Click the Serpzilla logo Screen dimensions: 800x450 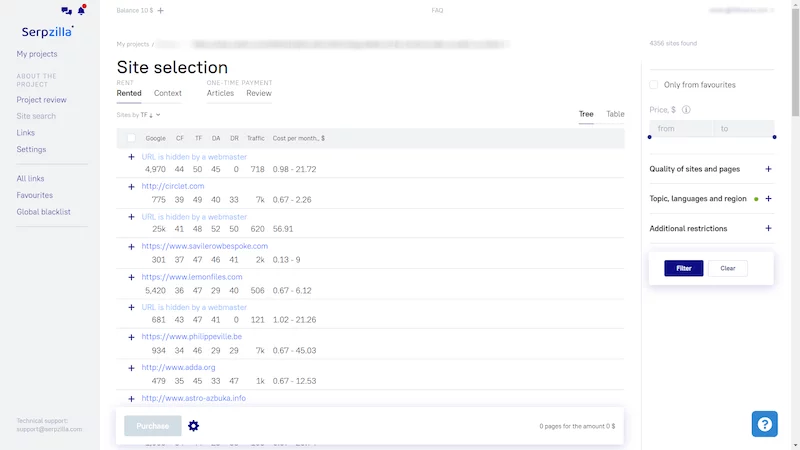(49, 31)
